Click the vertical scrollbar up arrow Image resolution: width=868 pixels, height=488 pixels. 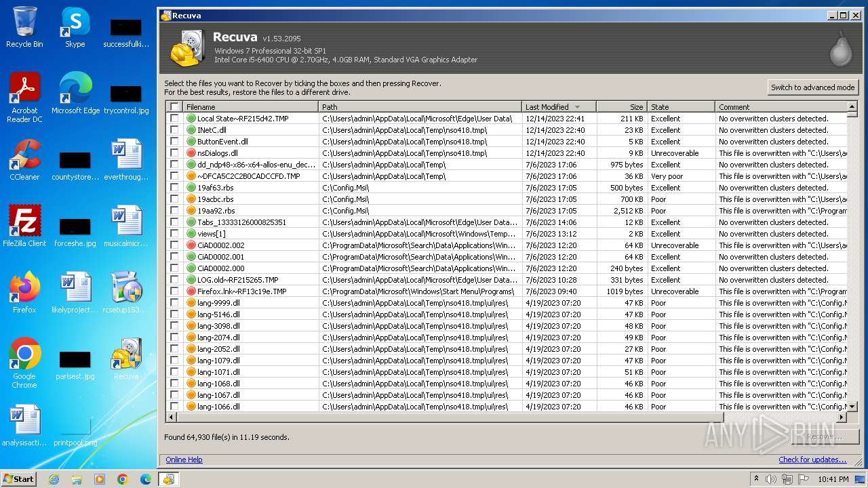pyautogui.click(x=852, y=106)
